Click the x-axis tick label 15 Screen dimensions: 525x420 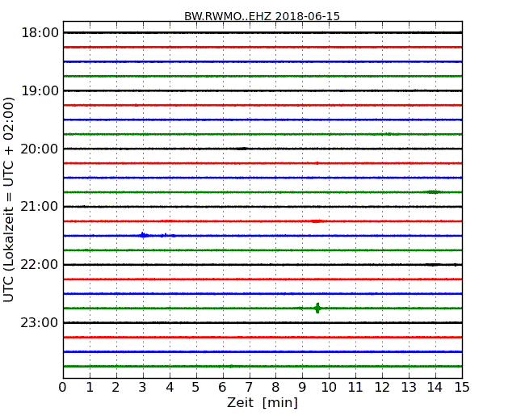tap(462, 388)
